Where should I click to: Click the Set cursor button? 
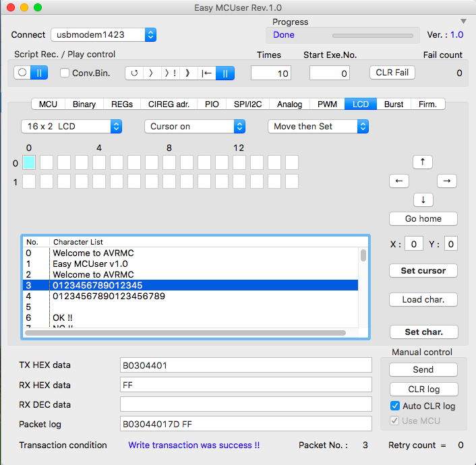pos(423,270)
